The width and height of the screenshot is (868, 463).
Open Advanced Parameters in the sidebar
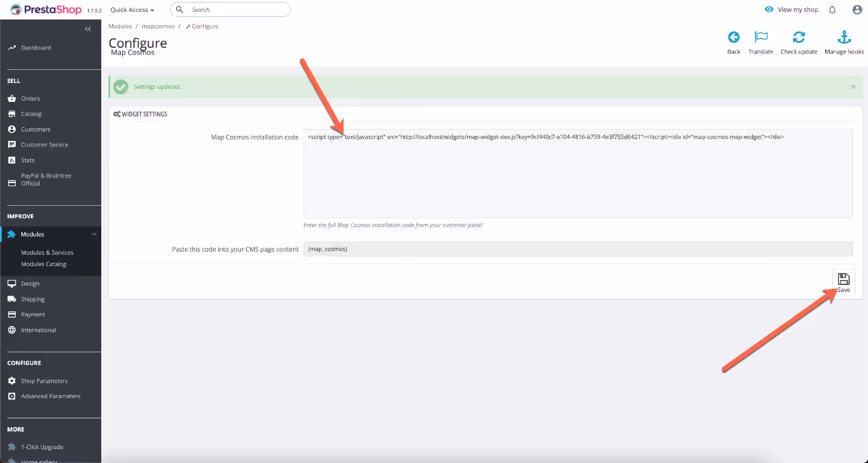point(50,396)
